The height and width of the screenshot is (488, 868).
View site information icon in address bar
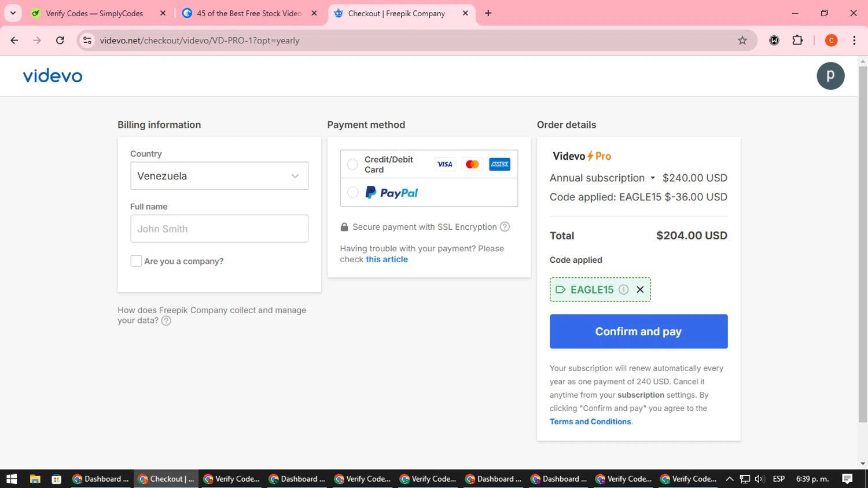point(87,41)
